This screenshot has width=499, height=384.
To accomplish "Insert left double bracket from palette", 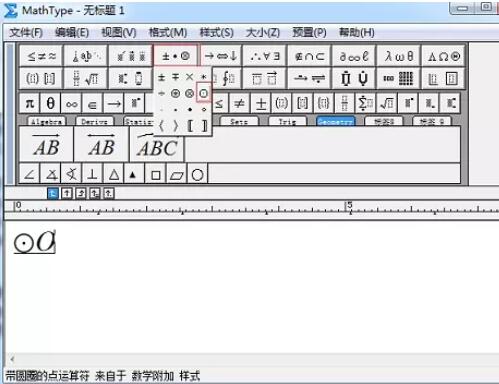I will pos(190,126).
